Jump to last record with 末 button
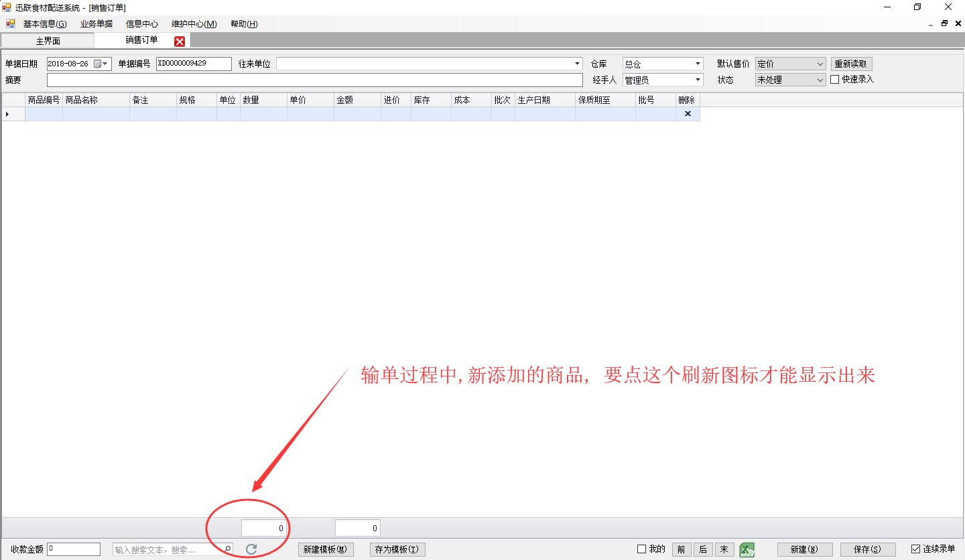The height and width of the screenshot is (560, 965). [724, 549]
